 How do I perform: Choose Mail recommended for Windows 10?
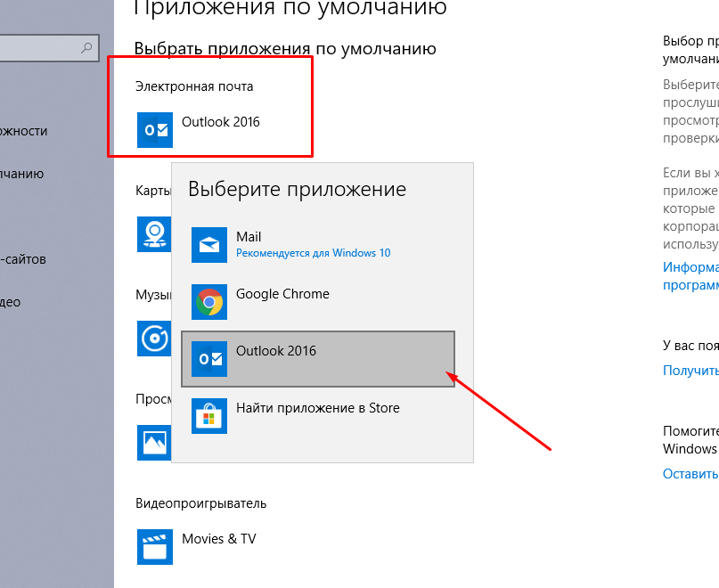coord(318,245)
